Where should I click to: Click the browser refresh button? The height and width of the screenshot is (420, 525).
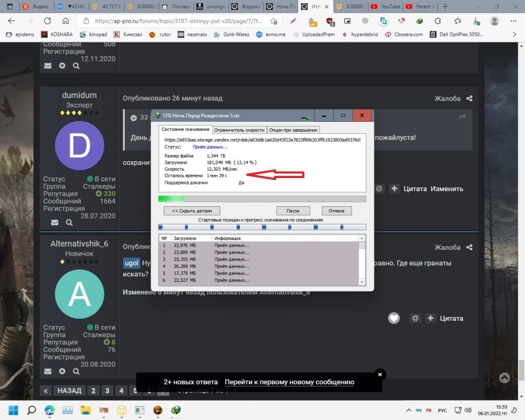click(47, 21)
